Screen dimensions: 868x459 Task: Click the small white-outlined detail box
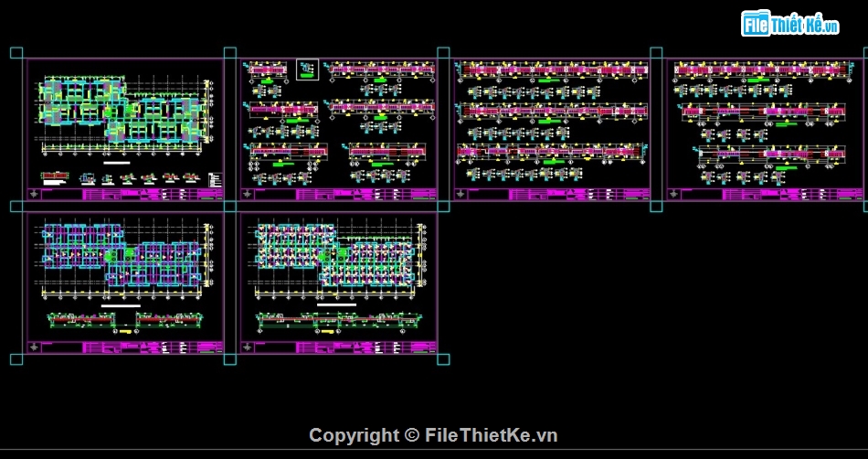pos(307,69)
